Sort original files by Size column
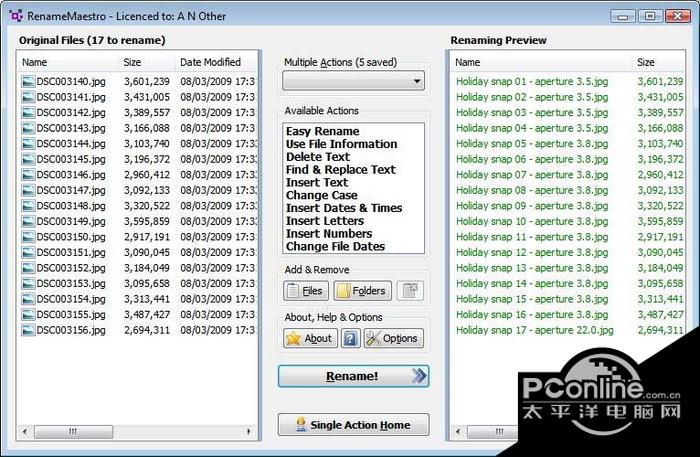Viewport: 700px width, 457px height. coord(147,62)
